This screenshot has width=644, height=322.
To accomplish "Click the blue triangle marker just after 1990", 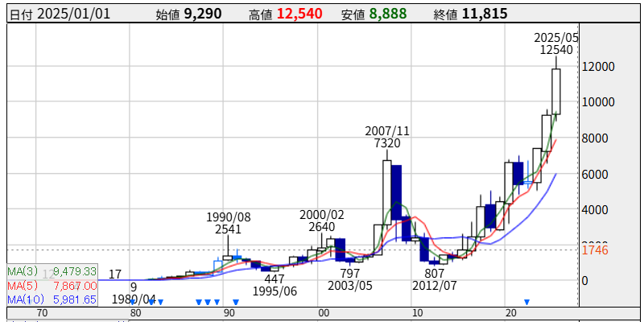I will [236, 303].
